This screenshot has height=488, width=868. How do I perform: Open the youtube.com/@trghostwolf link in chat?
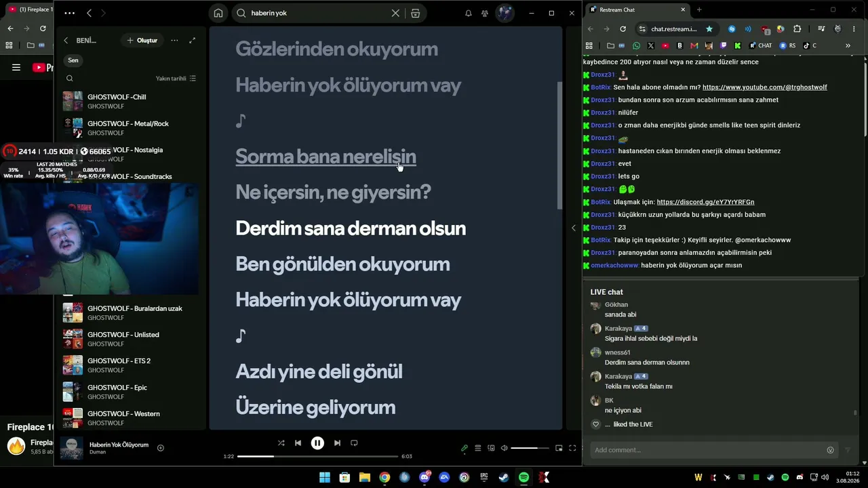[x=765, y=87]
